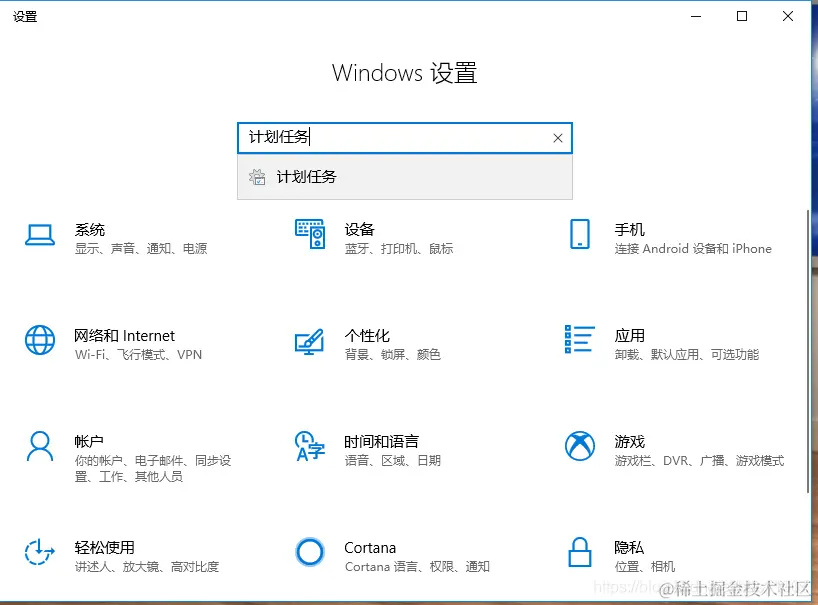Open the 个性化 category title
The height and width of the screenshot is (605, 818).
[367, 335]
